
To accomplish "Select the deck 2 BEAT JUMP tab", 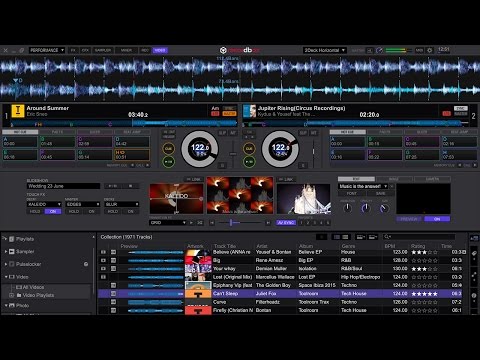I will click(459, 132).
